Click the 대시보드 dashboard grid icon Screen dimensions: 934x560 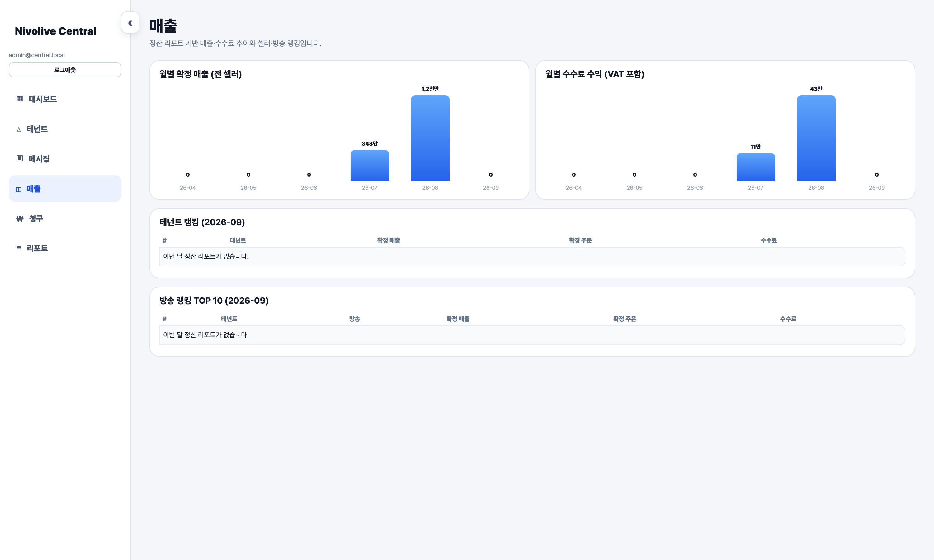pos(20,99)
